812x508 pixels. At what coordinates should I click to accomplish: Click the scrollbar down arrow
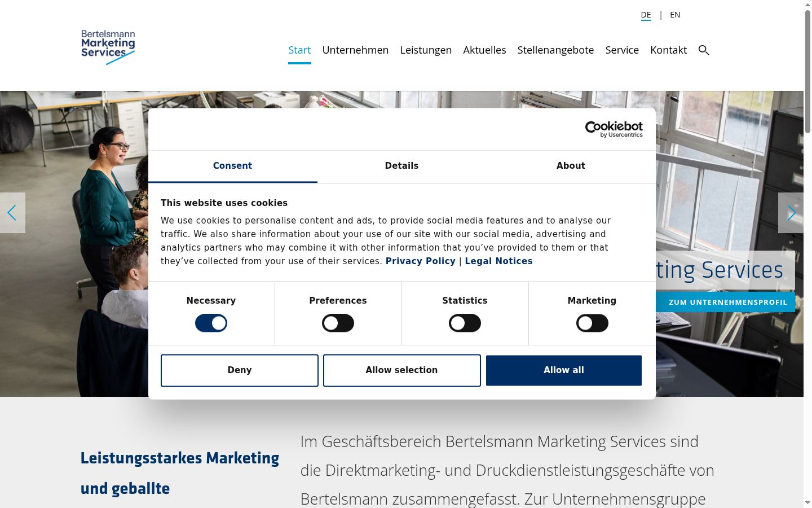pos(807,502)
